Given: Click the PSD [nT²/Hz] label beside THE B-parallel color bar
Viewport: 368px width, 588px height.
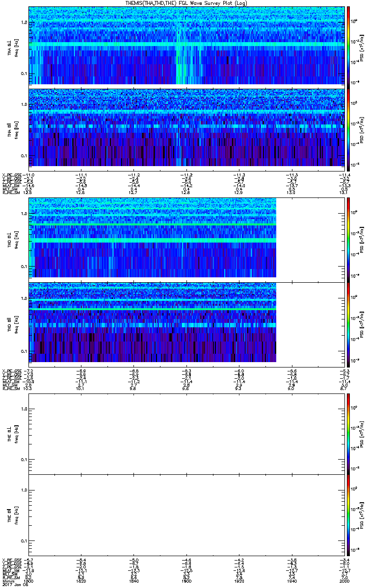Looking at the screenshot, I should 362,515.
